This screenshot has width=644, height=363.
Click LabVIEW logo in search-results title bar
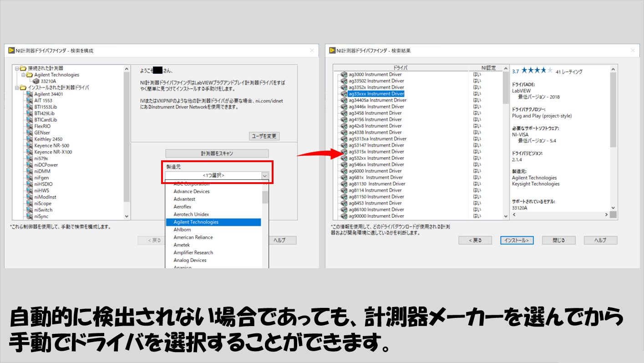pos(332,51)
